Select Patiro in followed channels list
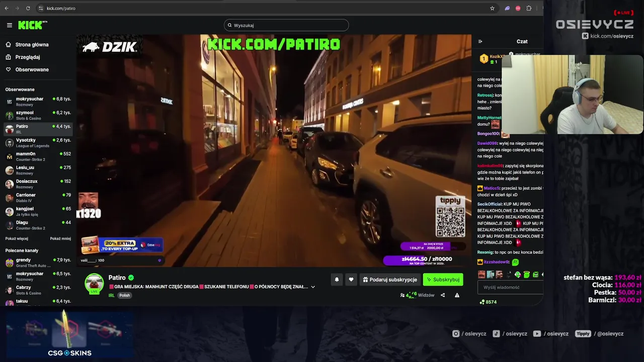 38,129
